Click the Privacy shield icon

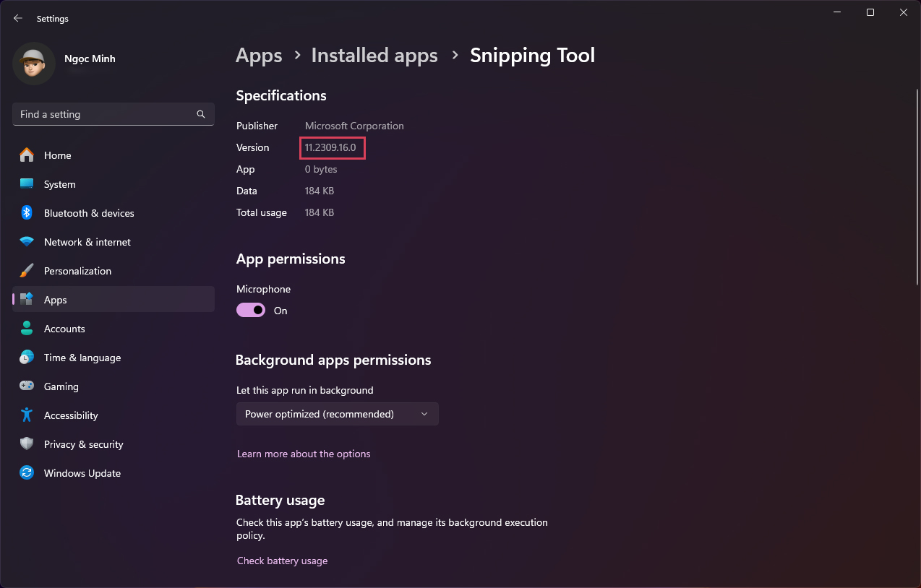click(x=27, y=444)
